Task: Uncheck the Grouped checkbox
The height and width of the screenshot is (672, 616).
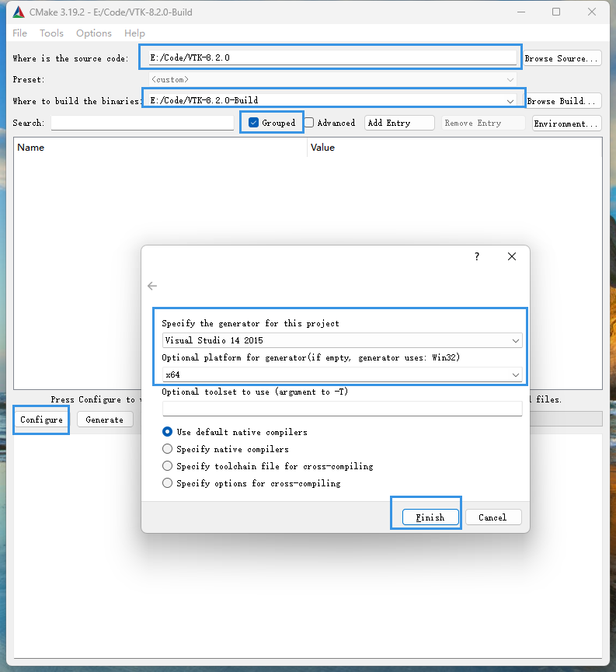Action: pyautogui.click(x=253, y=123)
